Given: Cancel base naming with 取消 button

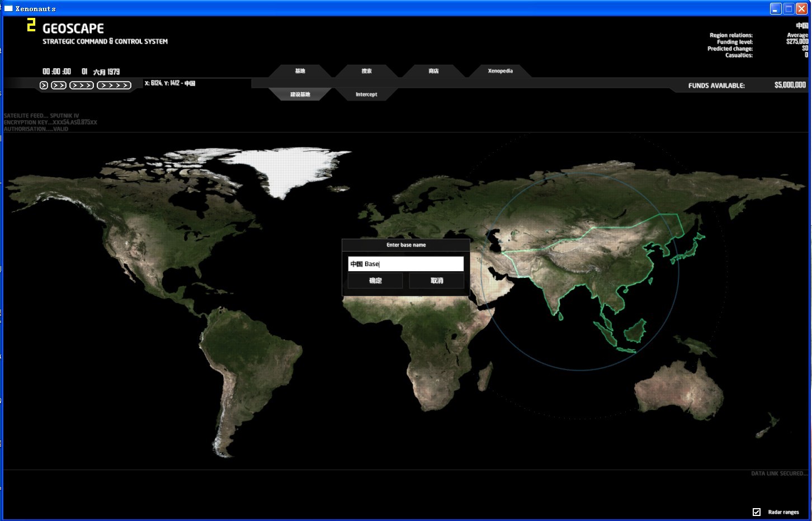Looking at the screenshot, I should (x=437, y=281).
